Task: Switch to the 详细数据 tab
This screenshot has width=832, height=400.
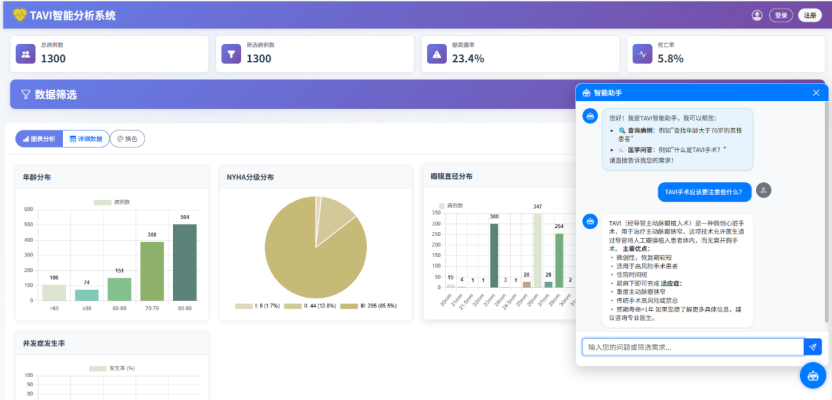Action: [x=84, y=139]
